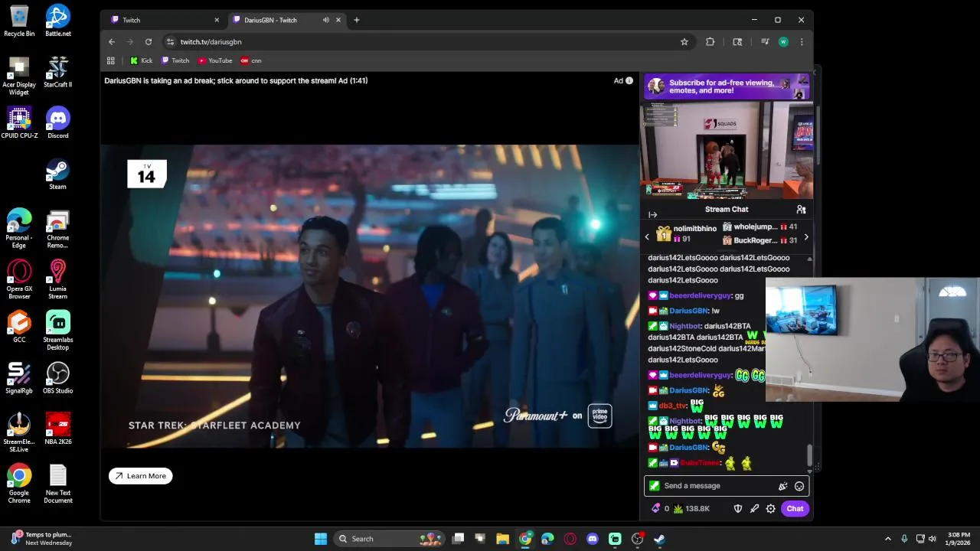Open OBS Studio desktop shortcut

point(58,378)
